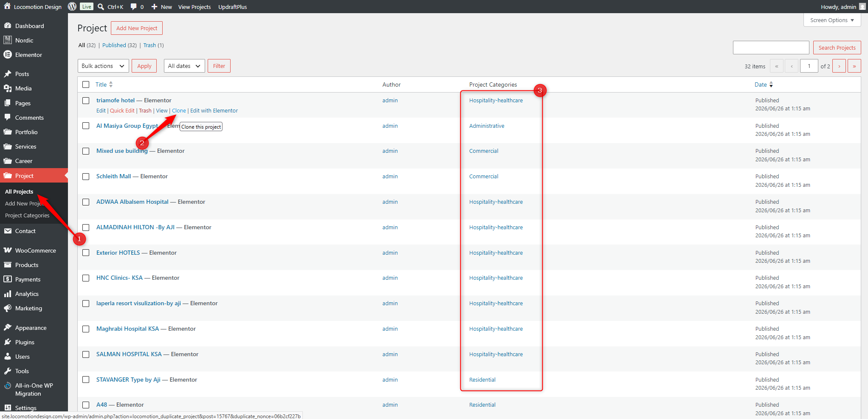Click the Payments icon in sidebar
The height and width of the screenshot is (419, 868).
(8, 279)
